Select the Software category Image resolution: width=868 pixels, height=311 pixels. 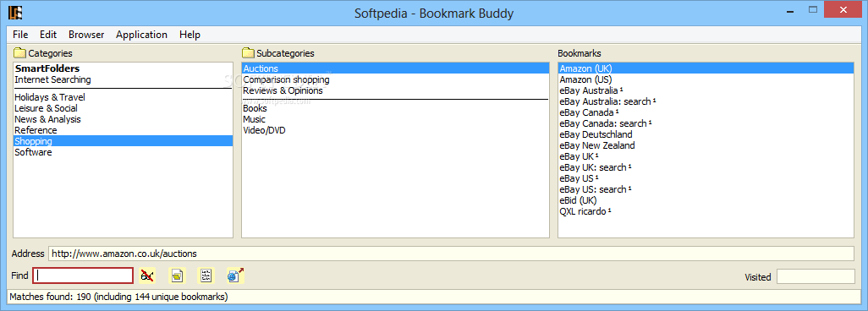click(x=123, y=152)
